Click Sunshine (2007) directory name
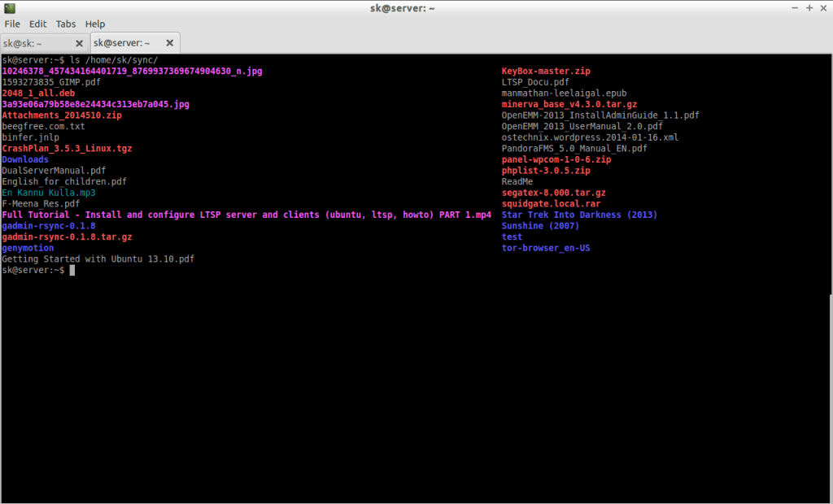The image size is (833, 504). tap(541, 226)
